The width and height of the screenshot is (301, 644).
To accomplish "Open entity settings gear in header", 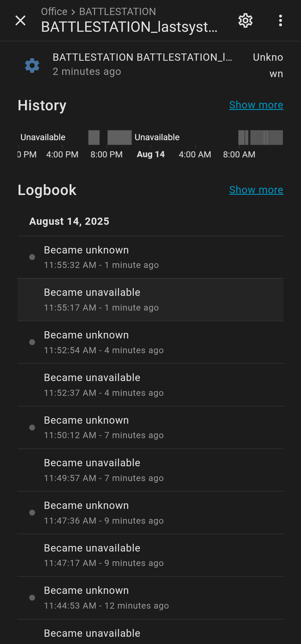I will pyautogui.click(x=245, y=20).
